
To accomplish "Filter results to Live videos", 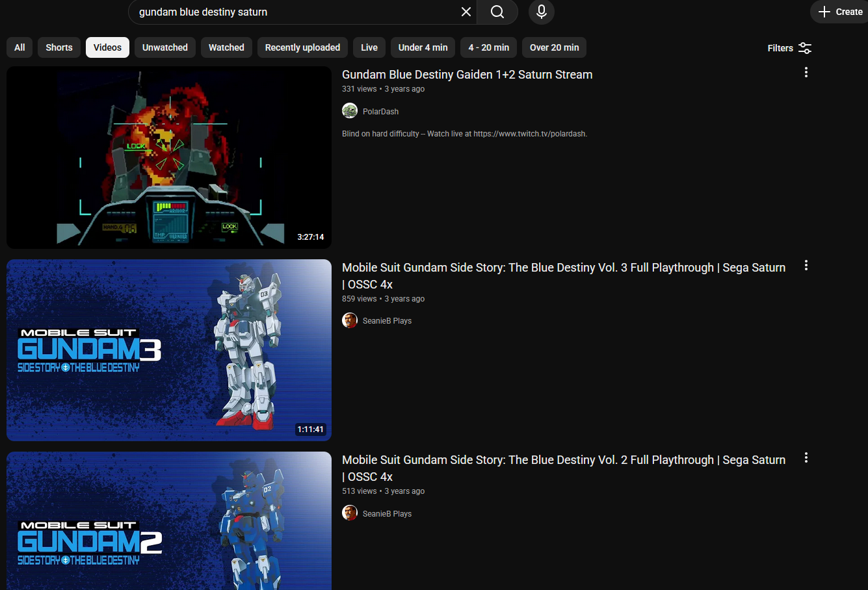I will click(x=369, y=47).
